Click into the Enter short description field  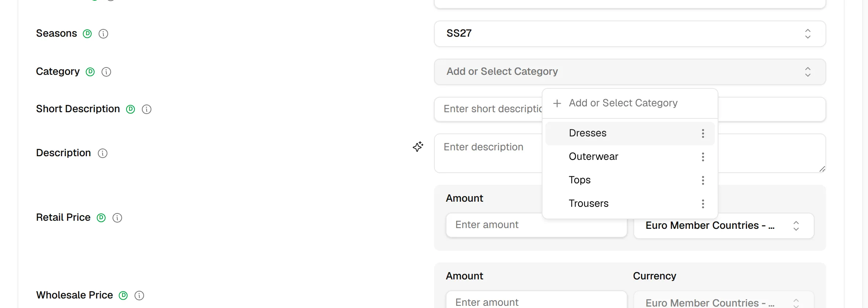pos(488,109)
